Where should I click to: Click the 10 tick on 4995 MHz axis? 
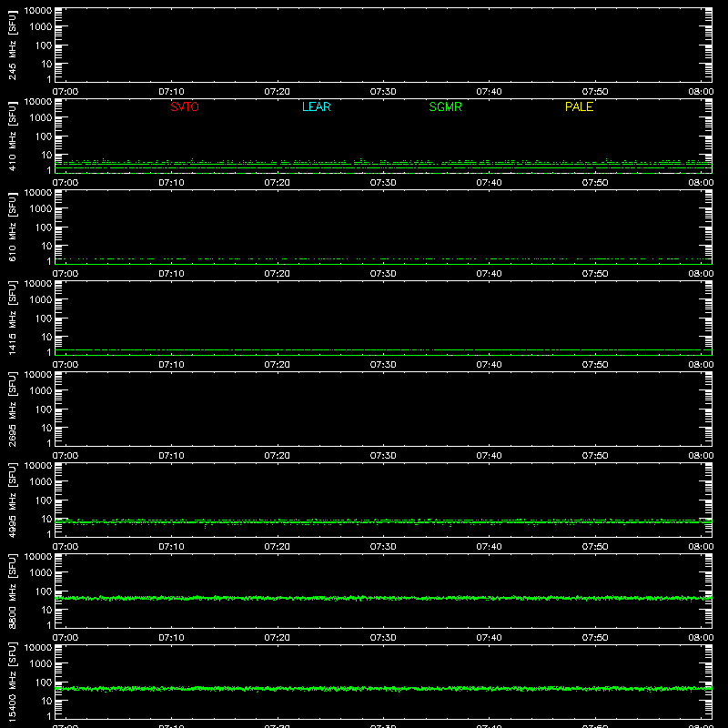46,519
